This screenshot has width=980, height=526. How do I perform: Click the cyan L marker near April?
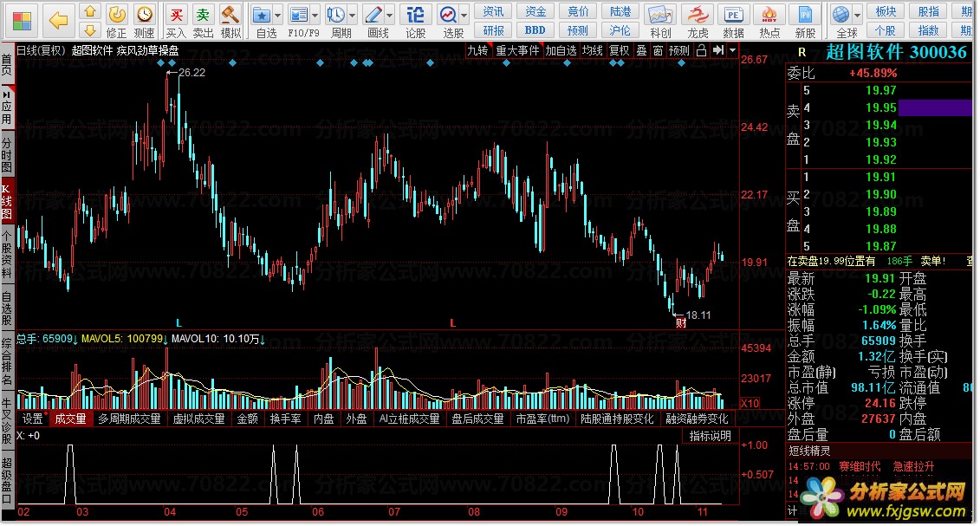point(178,323)
